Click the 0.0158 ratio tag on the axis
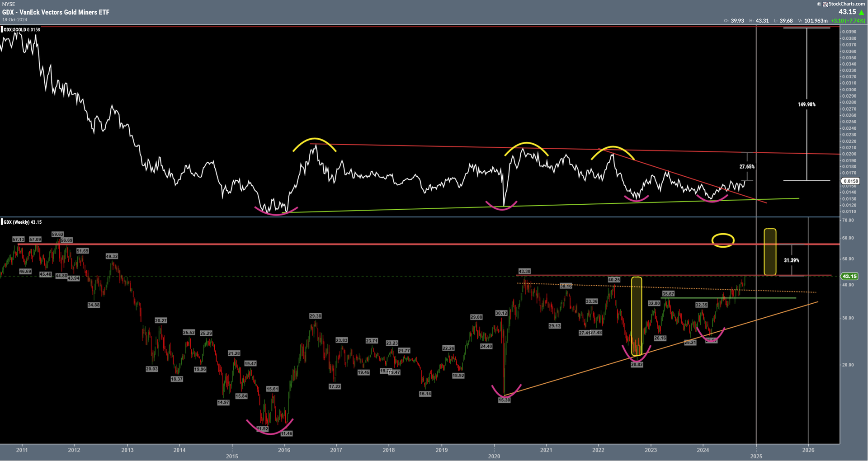The width and height of the screenshot is (868, 461). pos(850,181)
